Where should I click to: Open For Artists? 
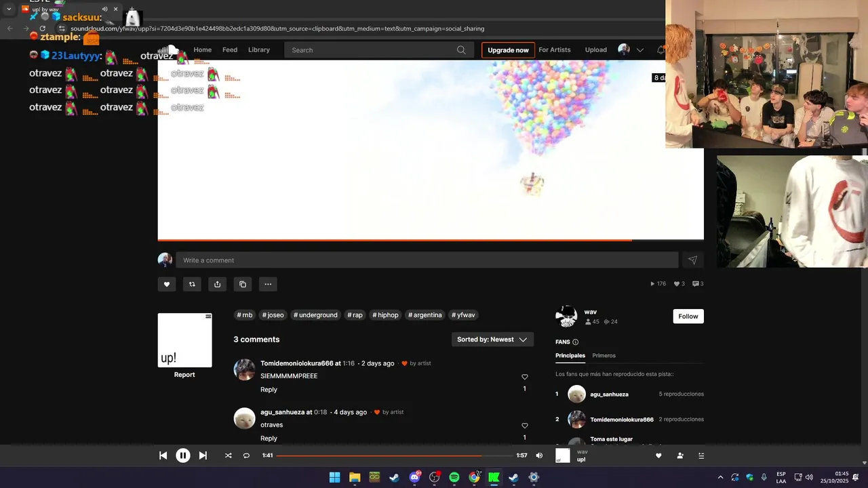coord(555,49)
